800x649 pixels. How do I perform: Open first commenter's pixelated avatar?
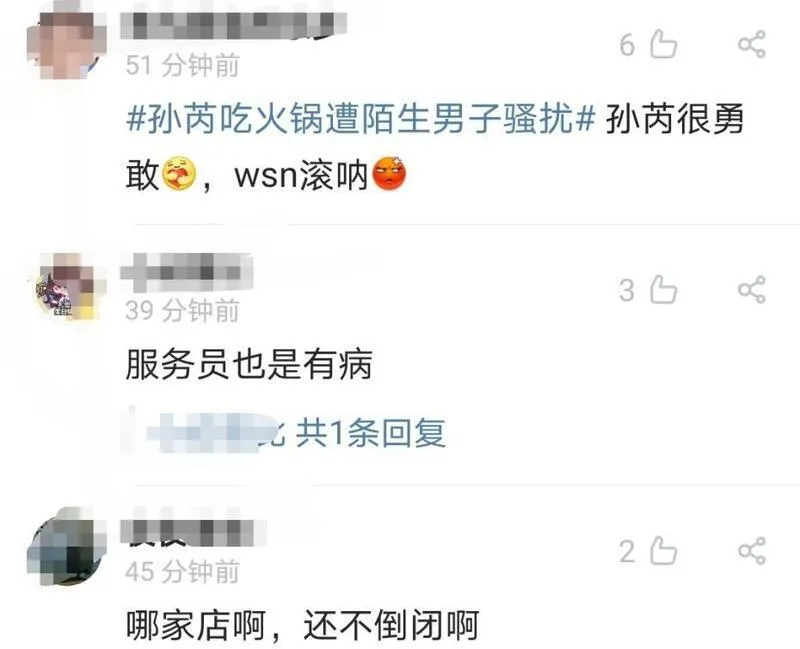click(x=67, y=45)
